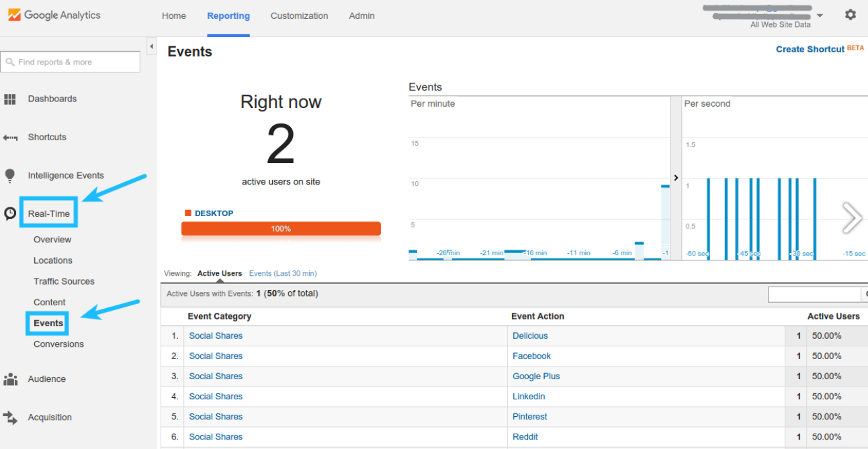Collapse the left sidebar arrow
The height and width of the screenshot is (449, 868).
[151, 46]
